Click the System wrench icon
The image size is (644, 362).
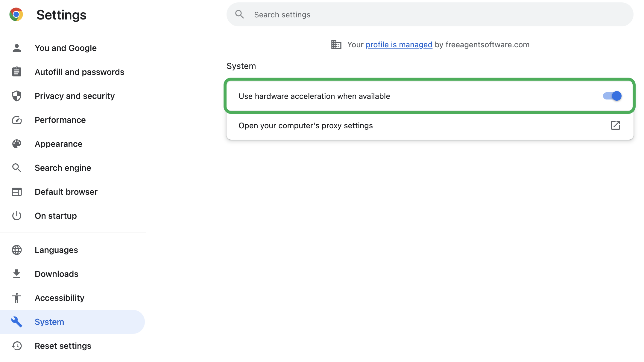point(17,322)
